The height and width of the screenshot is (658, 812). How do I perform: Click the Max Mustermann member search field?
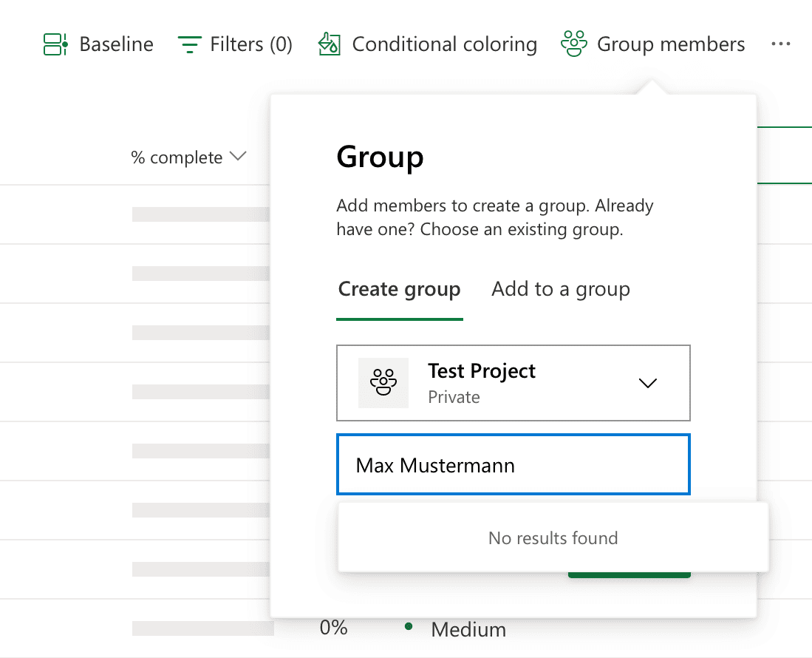coord(514,464)
